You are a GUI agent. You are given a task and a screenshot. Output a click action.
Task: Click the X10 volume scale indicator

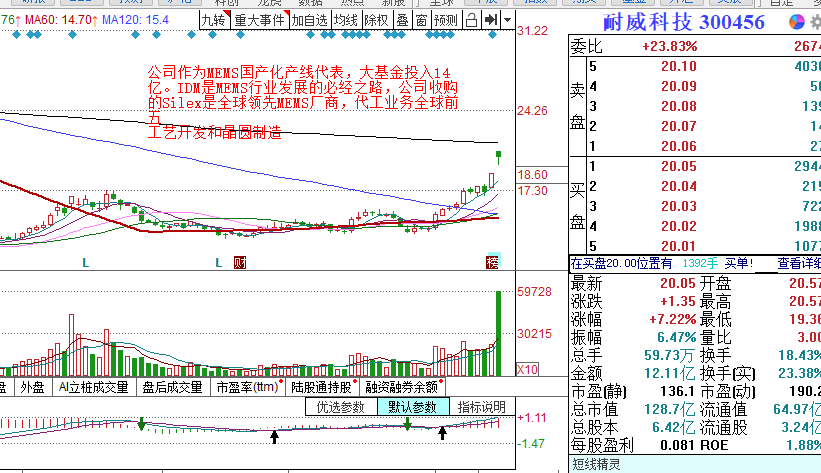pyautogui.click(x=530, y=369)
